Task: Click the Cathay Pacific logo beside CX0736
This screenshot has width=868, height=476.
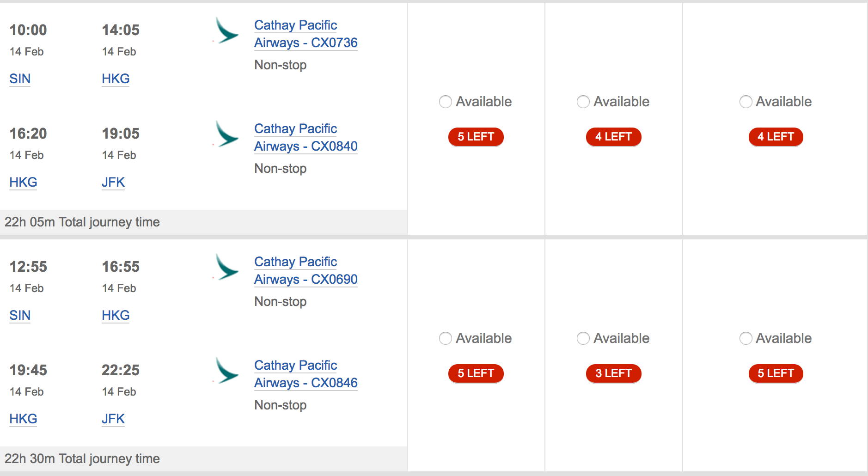Action: (226, 31)
